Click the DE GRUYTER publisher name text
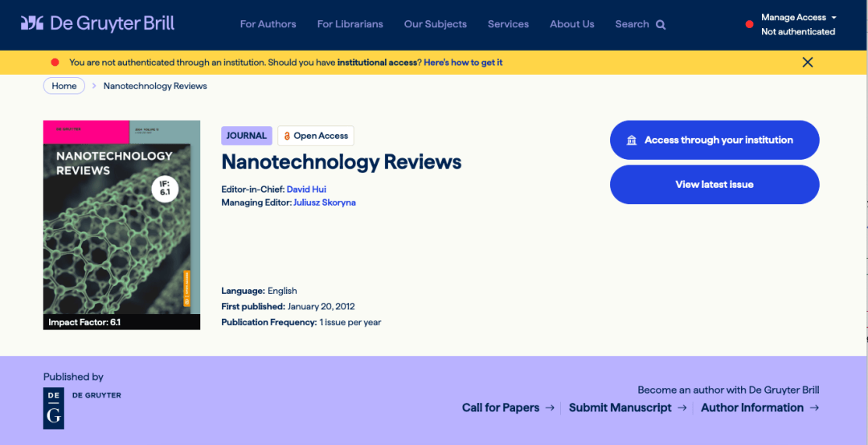The height and width of the screenshot is (445, 868). (96, 395)
